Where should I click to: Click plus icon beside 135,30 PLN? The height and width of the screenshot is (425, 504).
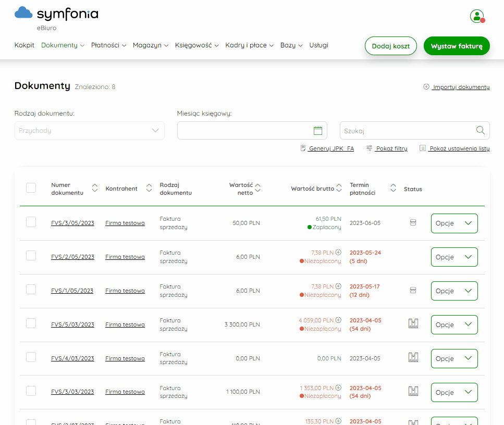[x=338, y=421]
